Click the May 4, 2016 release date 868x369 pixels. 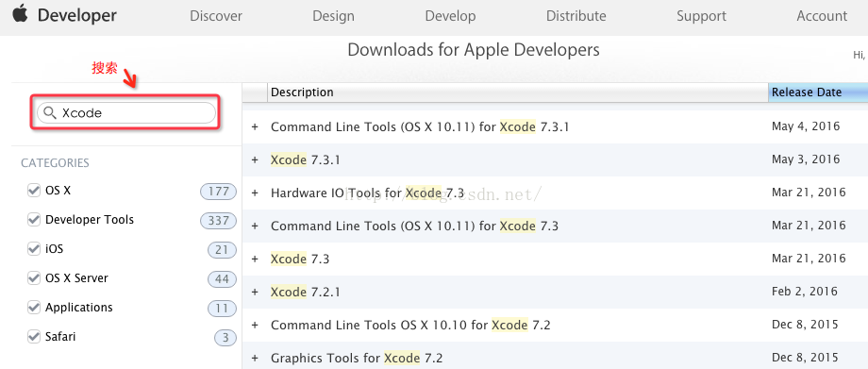(x=806, y=126)
